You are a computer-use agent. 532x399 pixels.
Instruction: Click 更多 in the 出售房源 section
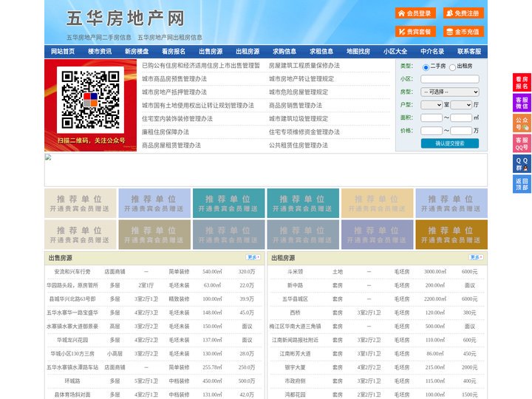(253, 258)
